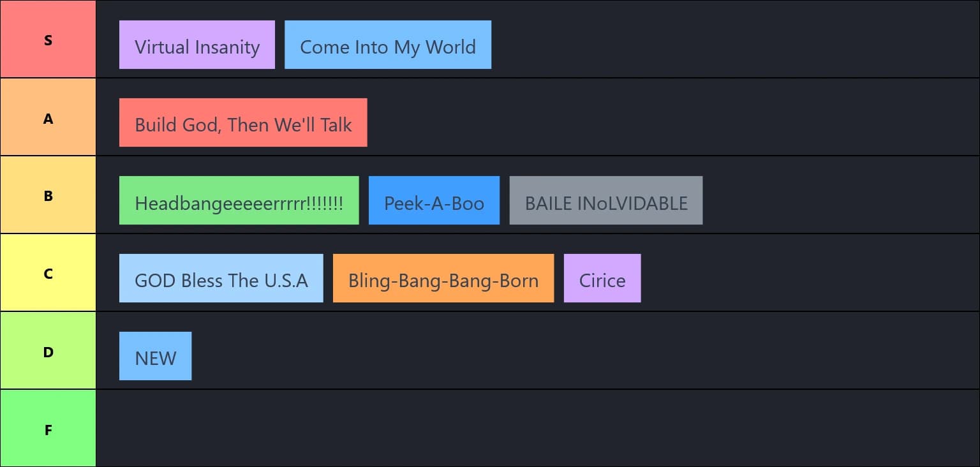The width and height of the screenshot is (980, 467).
Task: Click empty space in S tier row
Action: point(734,40)
